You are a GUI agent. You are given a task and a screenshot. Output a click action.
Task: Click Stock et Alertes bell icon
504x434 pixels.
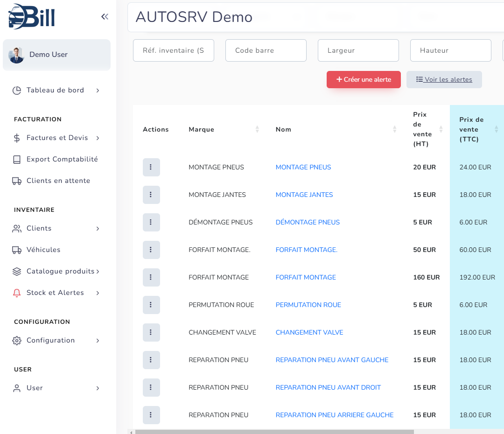17,293
